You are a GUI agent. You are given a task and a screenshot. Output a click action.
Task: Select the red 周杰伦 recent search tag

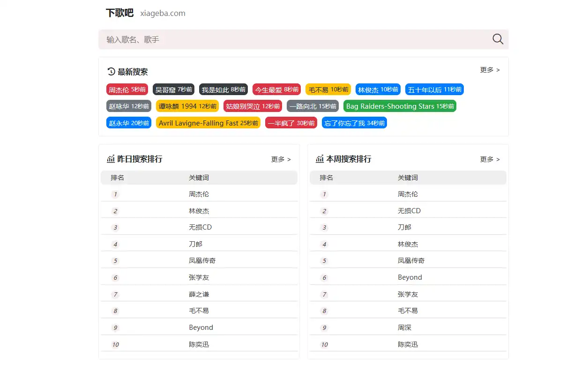(127, 89)
